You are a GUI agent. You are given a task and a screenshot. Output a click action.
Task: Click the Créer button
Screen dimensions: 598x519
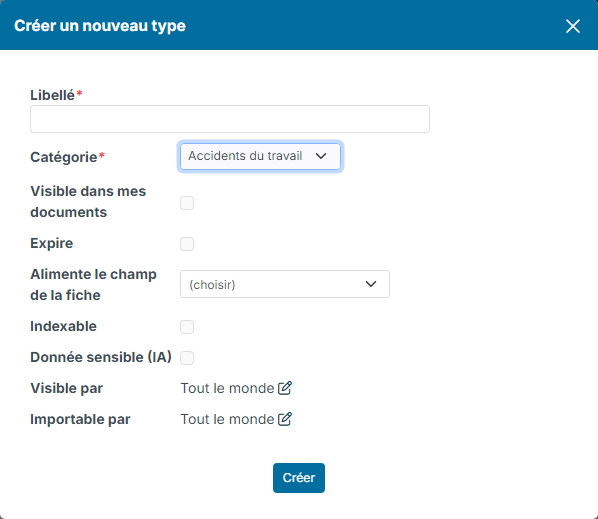pyautogui.click(x=299, y=478)
